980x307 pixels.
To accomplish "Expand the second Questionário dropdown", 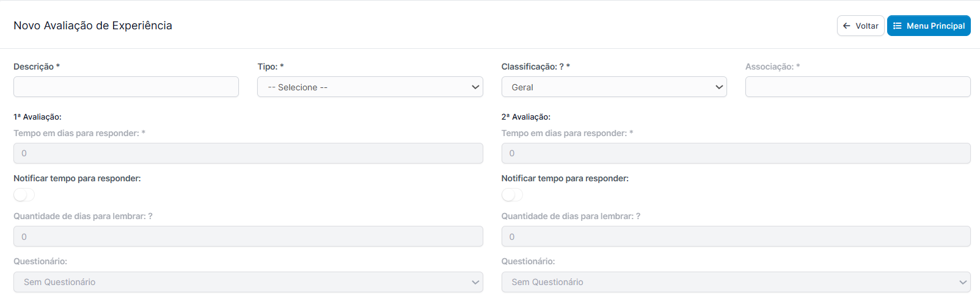I will 736,282.
